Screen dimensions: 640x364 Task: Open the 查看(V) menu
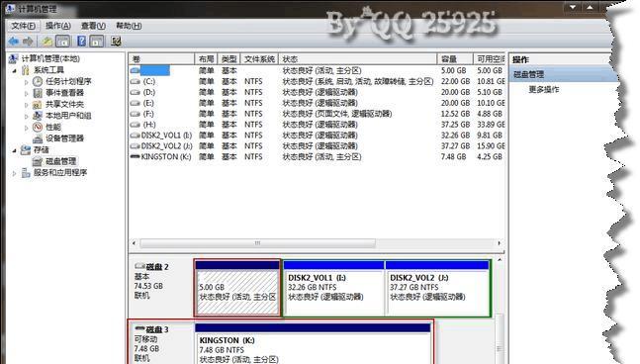click(x=93, y=26)
